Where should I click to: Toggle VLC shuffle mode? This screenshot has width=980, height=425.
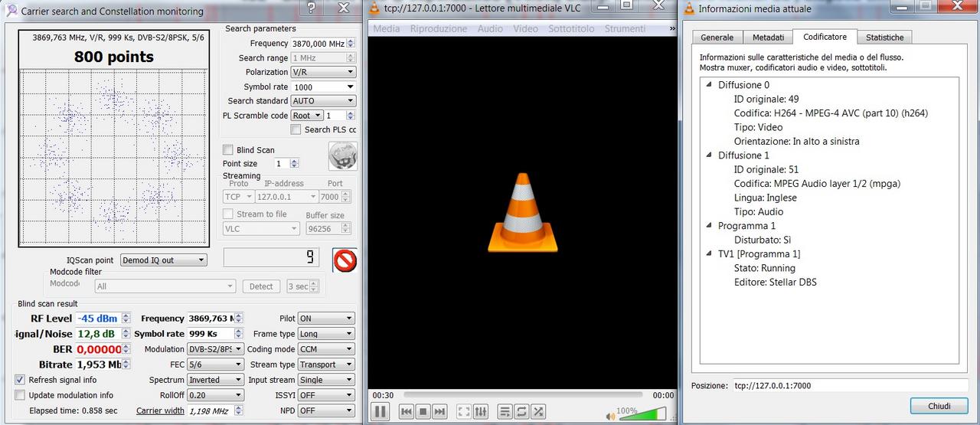tap(538, 412)
